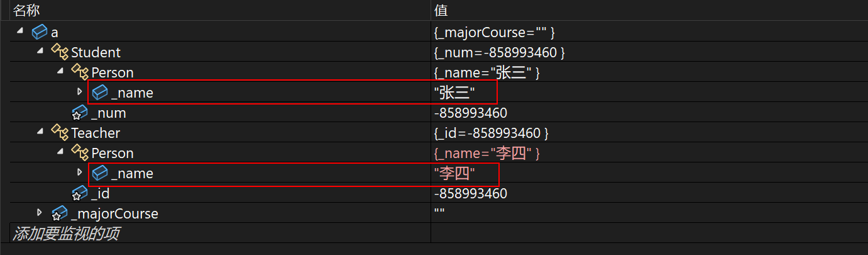Click value {_name="李四" }
868x255 pixels.
point(487,153)
